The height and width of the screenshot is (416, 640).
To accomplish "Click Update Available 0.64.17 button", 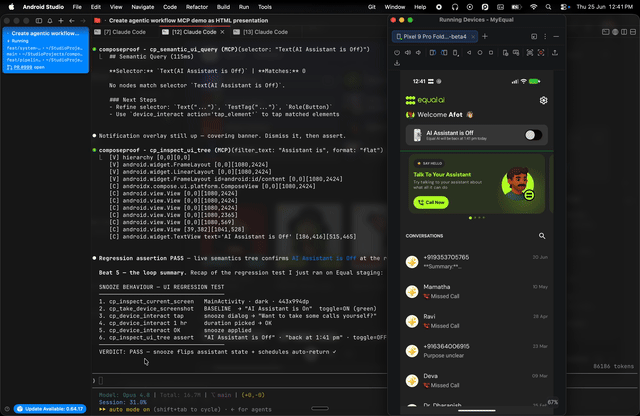I will tap(50, 409).
